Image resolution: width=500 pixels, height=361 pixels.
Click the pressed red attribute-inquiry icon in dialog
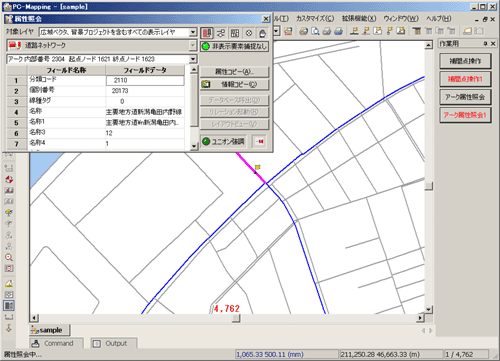[207, 33]
